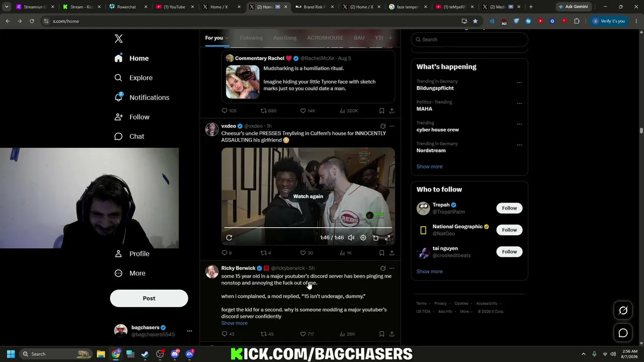Open Windows Start menu
Image resolution: width=644 pixels, height=362 pixels.
[x=11, y=354]
